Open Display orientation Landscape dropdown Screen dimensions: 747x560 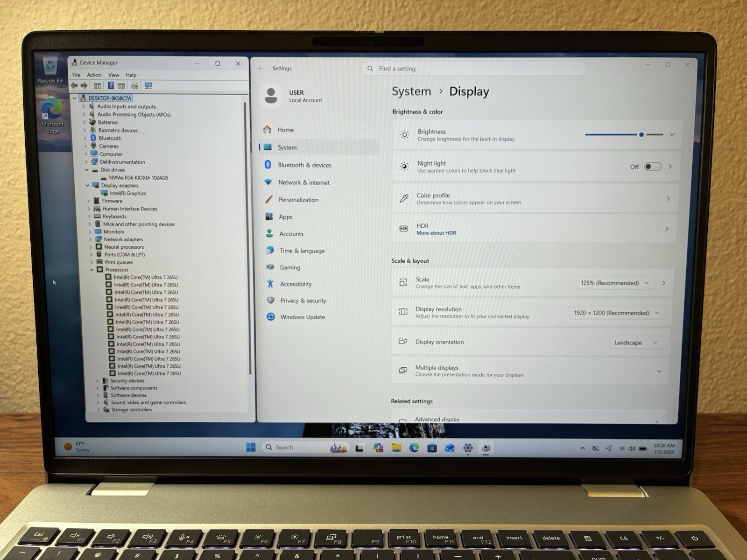pyautogui.click(x=636, y=343)
